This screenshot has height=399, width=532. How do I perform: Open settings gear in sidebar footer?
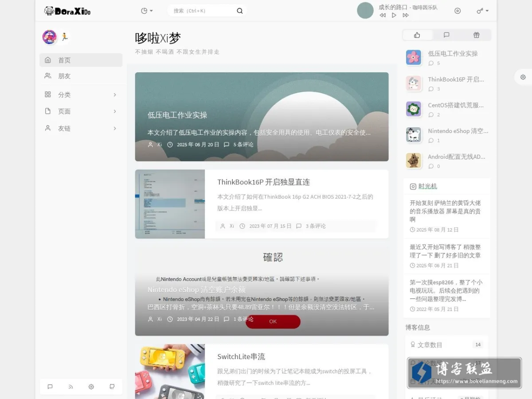coord(91,387)
